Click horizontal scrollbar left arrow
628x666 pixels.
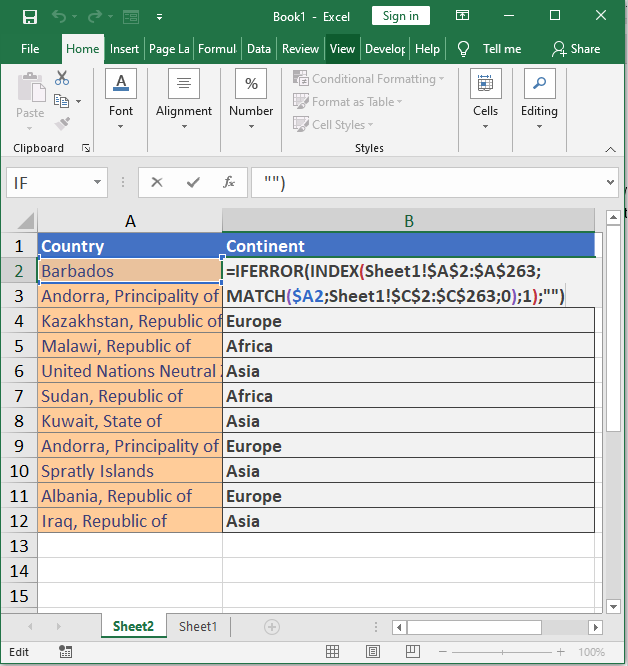tap(399, 627)
